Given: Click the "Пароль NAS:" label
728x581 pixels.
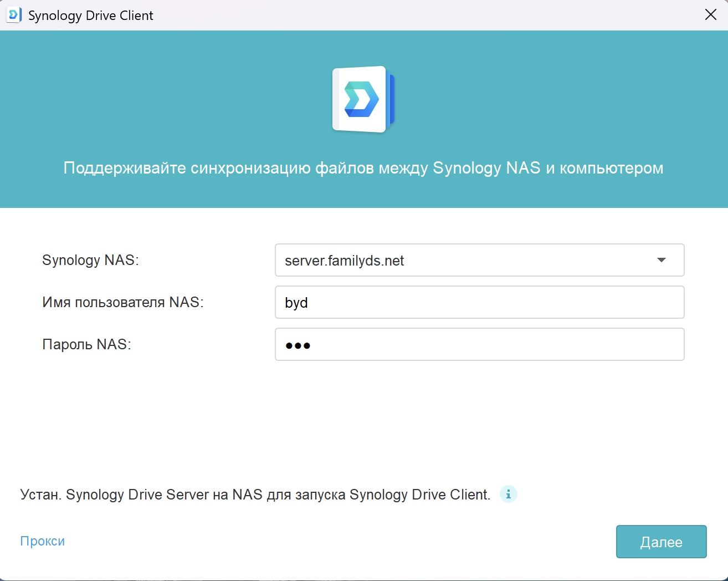Looking at the screenshot, I should pos(86,344).
